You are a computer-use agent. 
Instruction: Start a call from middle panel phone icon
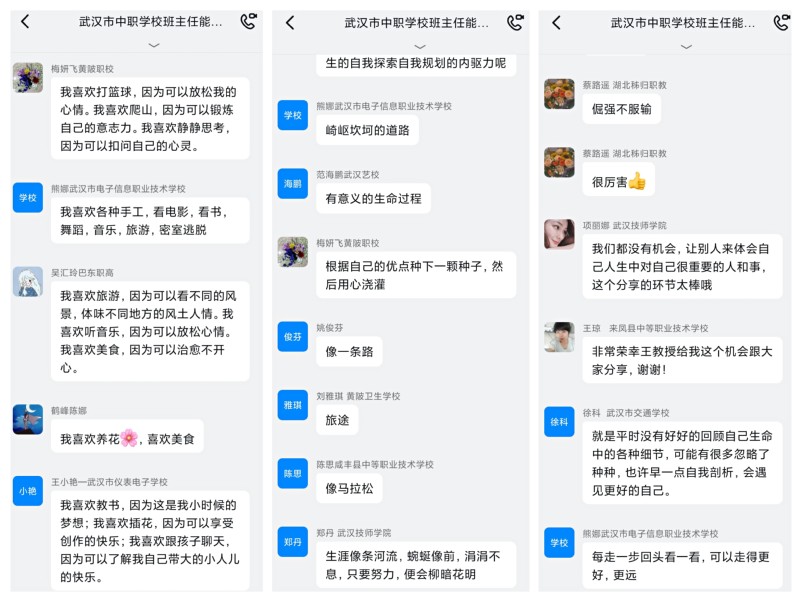pos(515,22)
